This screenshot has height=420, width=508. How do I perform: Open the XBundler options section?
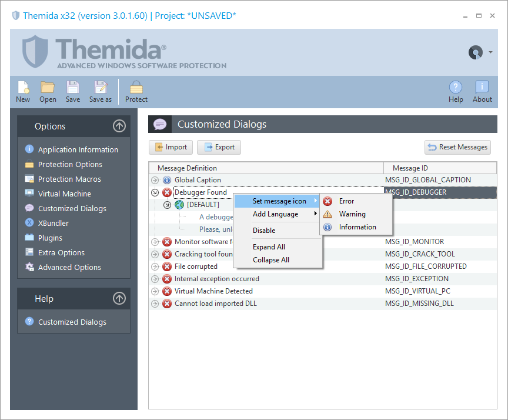(53, 223)
